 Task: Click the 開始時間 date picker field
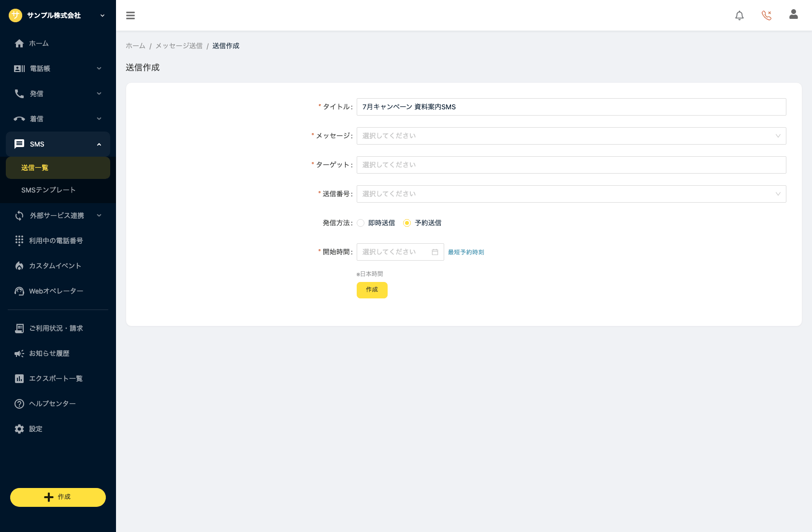pos(400,252)
